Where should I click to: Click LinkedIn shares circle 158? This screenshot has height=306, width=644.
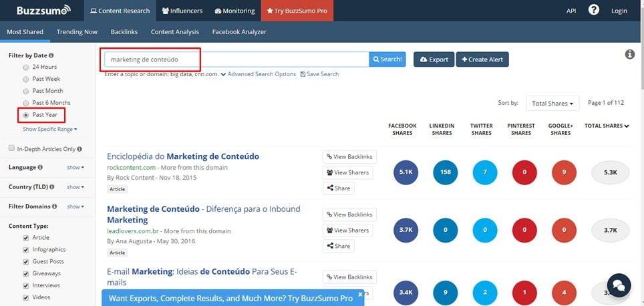446,172
